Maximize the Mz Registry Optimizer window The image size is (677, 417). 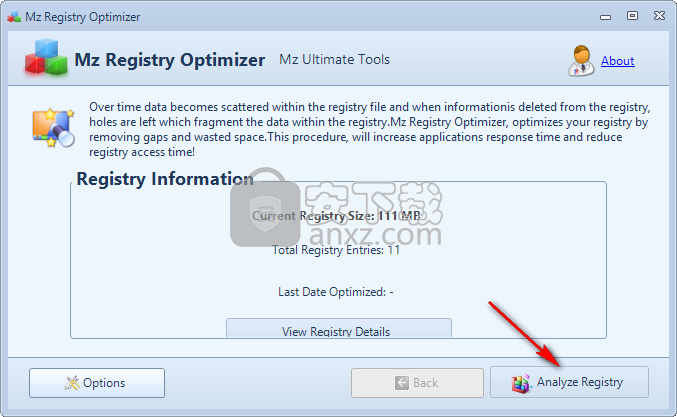coord(632,16)
